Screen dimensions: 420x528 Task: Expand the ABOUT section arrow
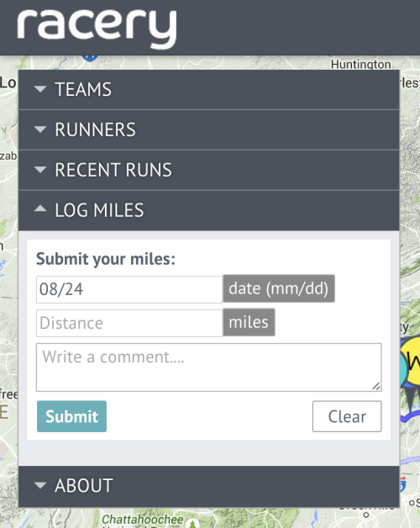(x=40, y=485)
